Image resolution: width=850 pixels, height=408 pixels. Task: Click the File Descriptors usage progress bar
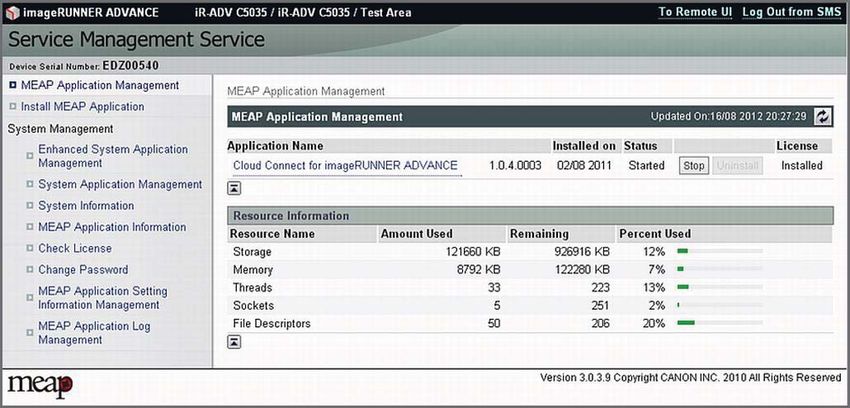(x=720, y=323)
